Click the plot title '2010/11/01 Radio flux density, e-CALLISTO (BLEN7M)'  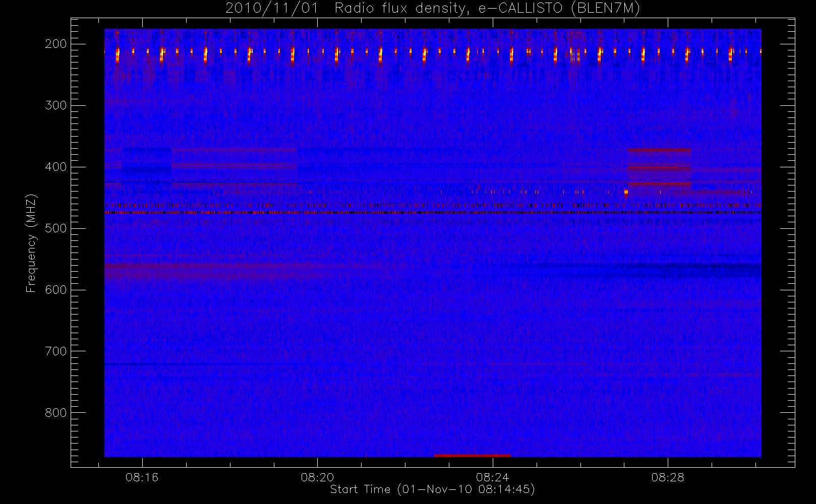[x=433, y=8]
